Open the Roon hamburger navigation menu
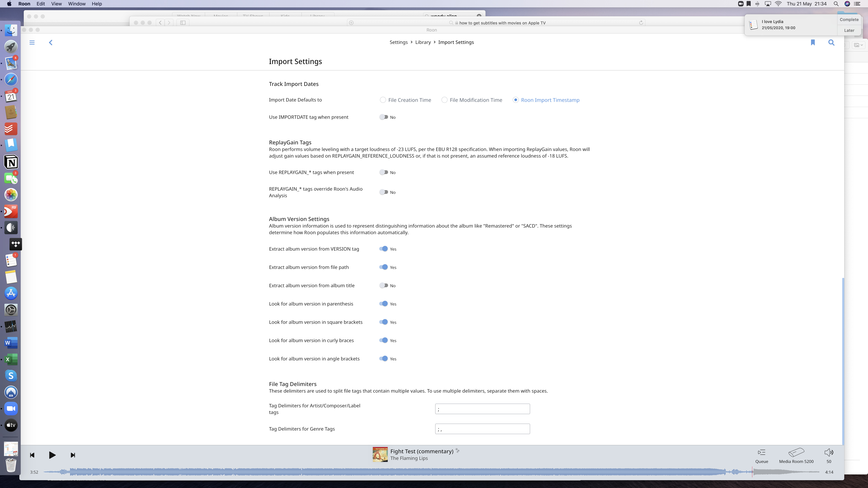This screenshot has width=868, height=488. coord(32,42)
